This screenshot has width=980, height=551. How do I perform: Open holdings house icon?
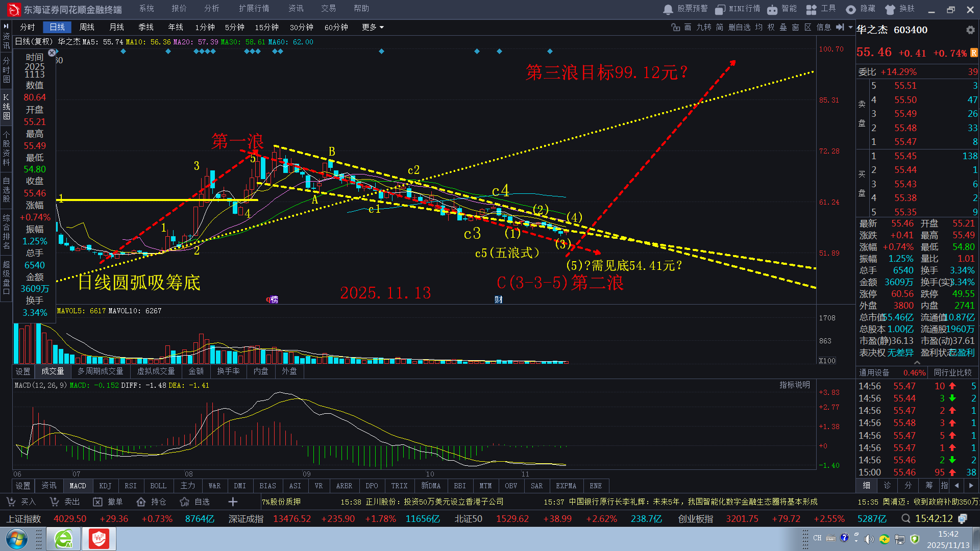point(141,502)
